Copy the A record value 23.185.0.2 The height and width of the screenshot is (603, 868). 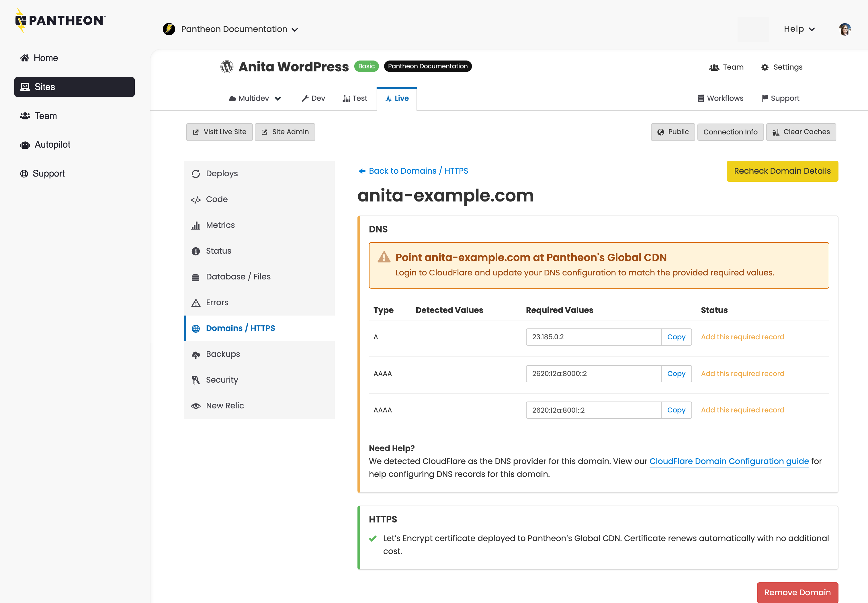676,337
